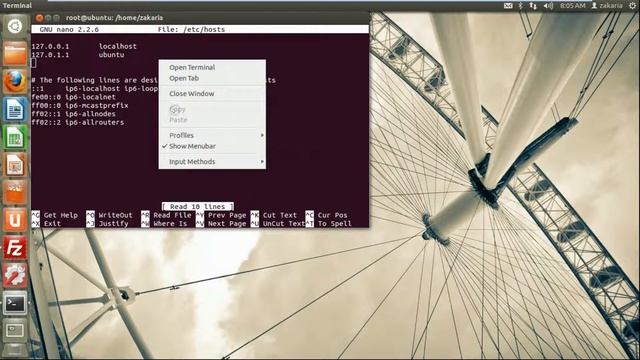
Task: Open the workspace switcher in the launcher
Action: click(15, 330)
